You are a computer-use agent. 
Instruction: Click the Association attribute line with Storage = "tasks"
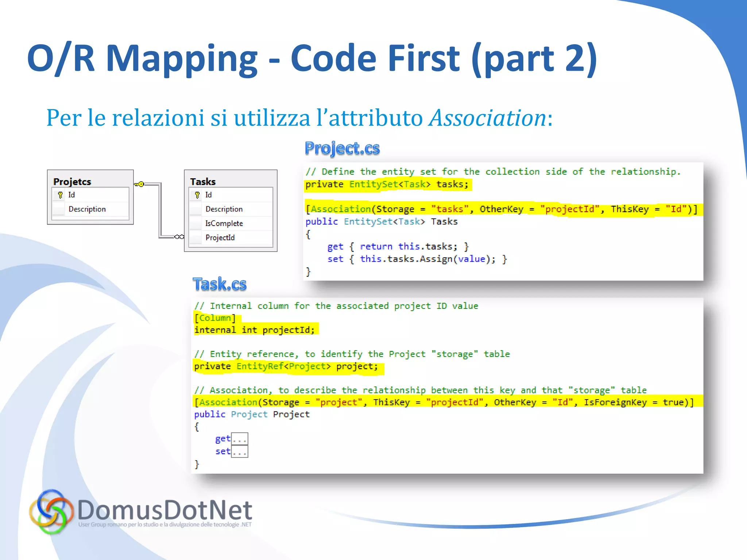coord(502,209)
